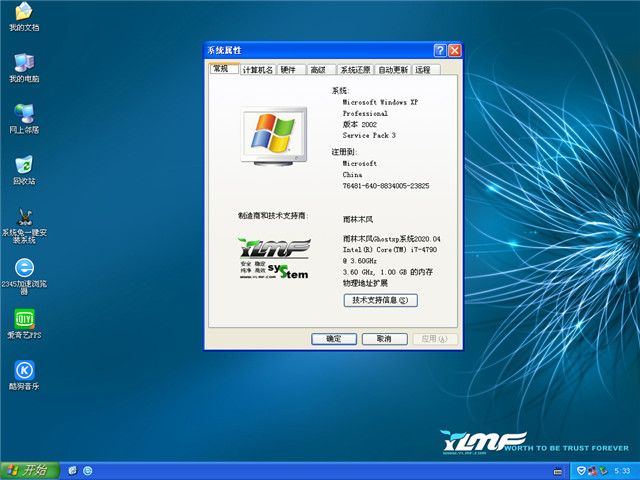Launch the 2345 browser quick launch icon
This screenshot has height=480, width=640.
pos(88,471)
